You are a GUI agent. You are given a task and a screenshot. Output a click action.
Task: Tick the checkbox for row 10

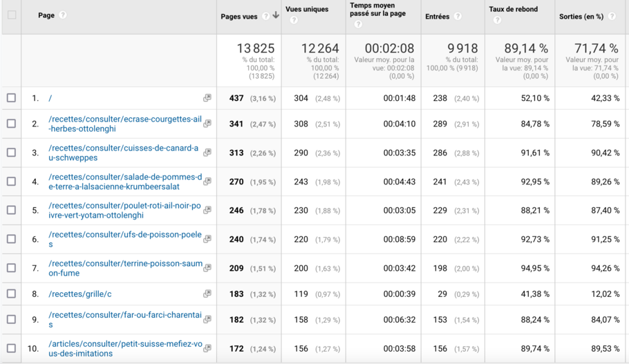[x=11, y=349]
